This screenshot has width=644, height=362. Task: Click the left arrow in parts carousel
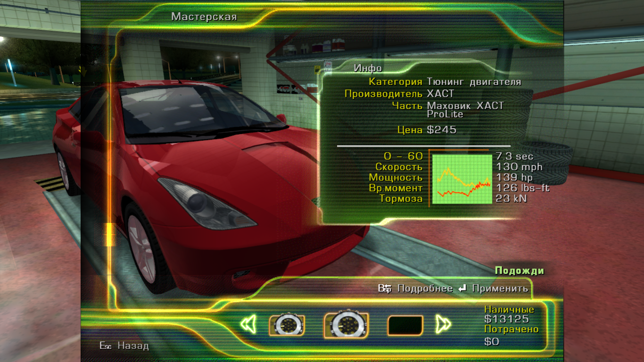click(x=248, y=324)
